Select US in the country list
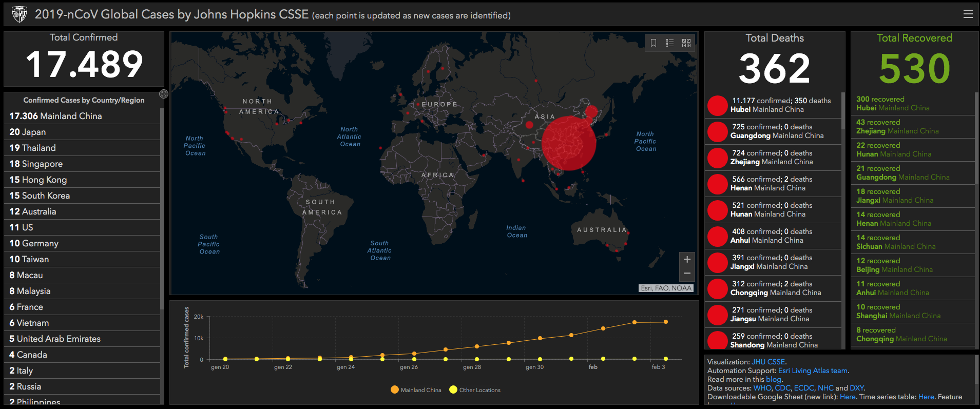 [x=82, y=227]
